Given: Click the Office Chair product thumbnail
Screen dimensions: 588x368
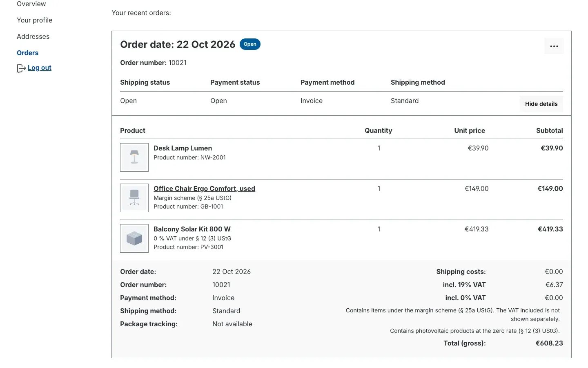Looking at the screenshot, I should (x=134, y=198).
